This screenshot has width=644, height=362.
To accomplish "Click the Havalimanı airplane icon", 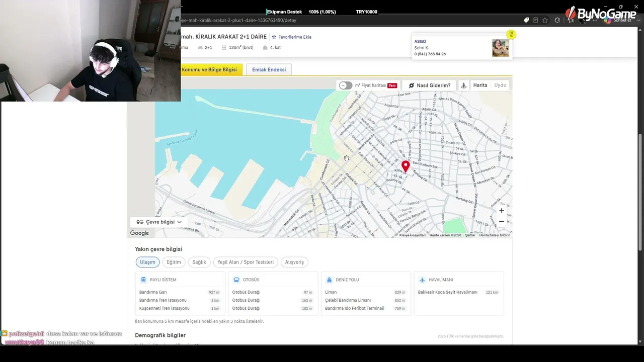I will pos(422,280).
